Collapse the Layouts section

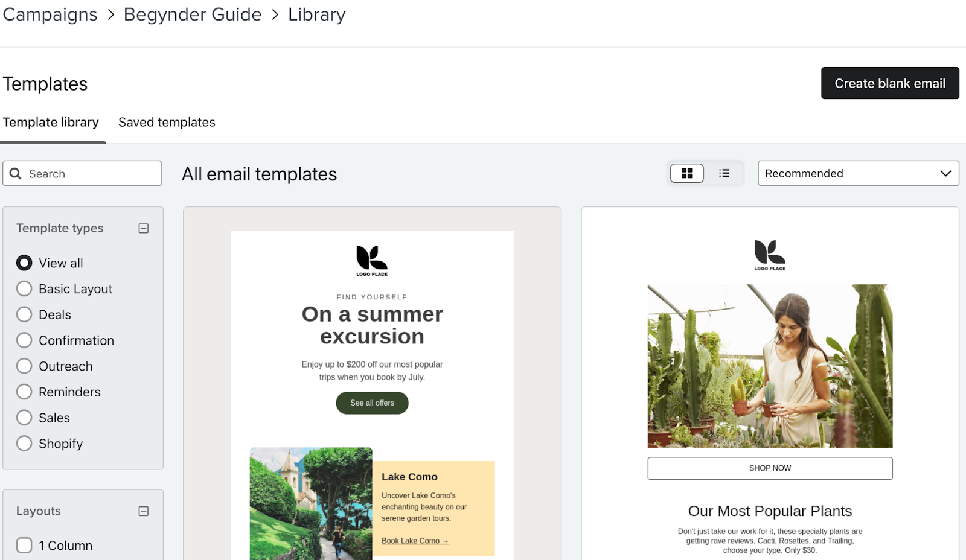click(144, 511)
